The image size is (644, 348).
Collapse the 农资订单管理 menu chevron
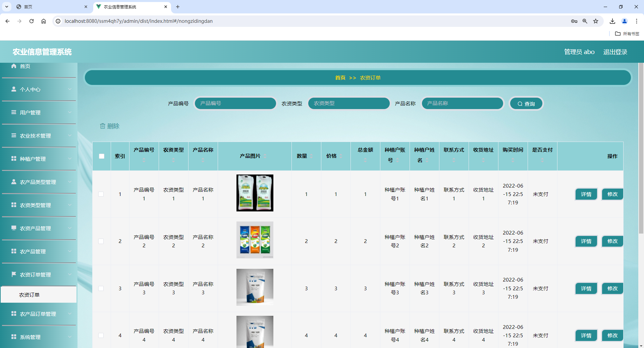click(x=70, y=275)
